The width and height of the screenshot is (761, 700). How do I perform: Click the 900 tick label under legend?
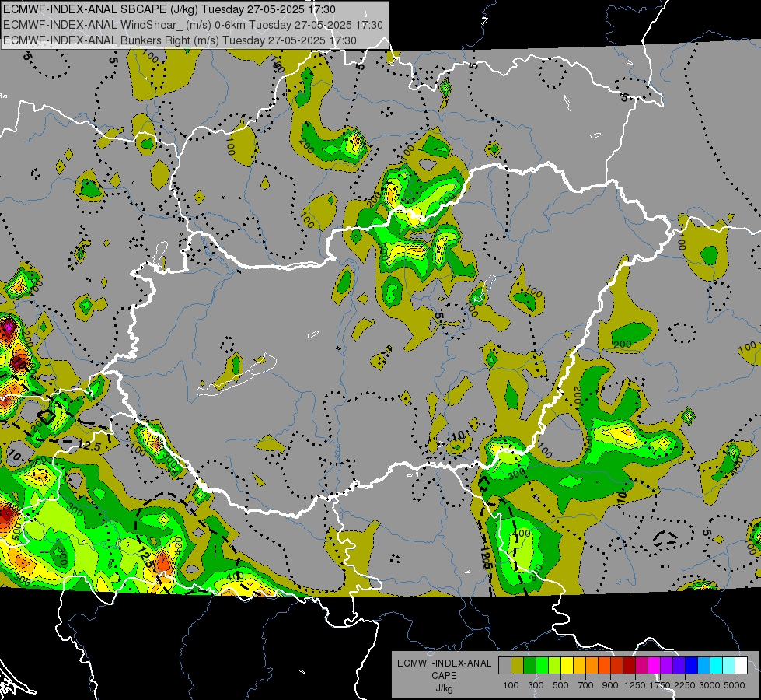(610, 685)
